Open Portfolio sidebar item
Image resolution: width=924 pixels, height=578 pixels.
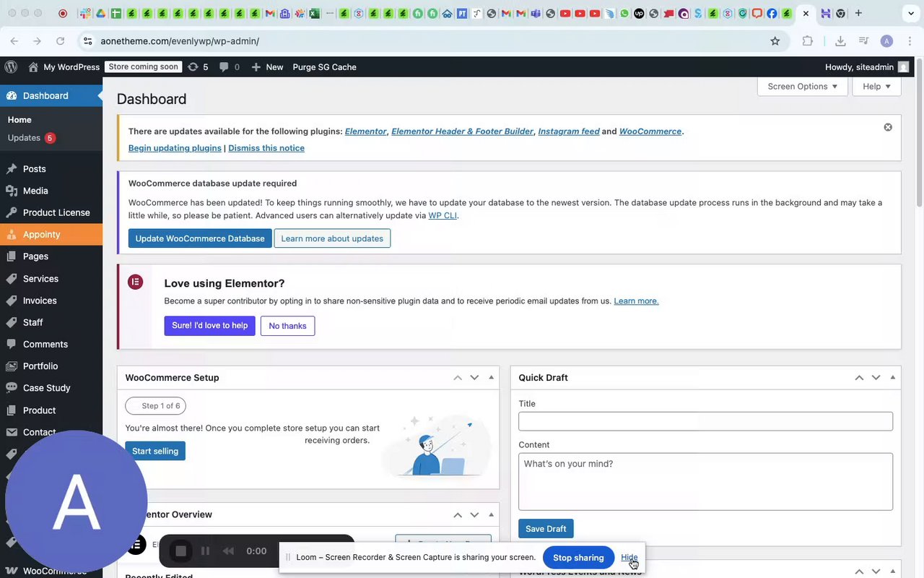51,366
